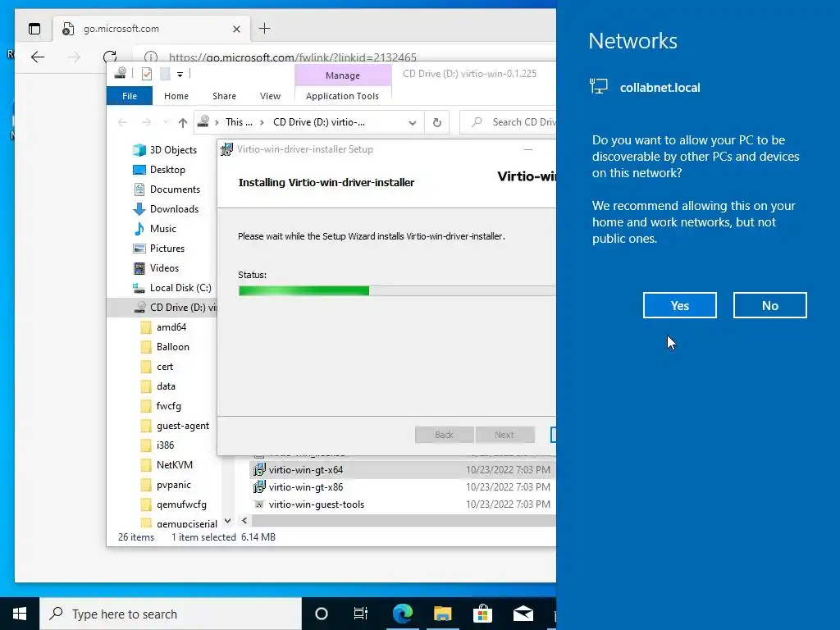Viewport: 840px width, 630px height.
Task: Open a new Edge browser tab
Action: (x=265, y=29)
